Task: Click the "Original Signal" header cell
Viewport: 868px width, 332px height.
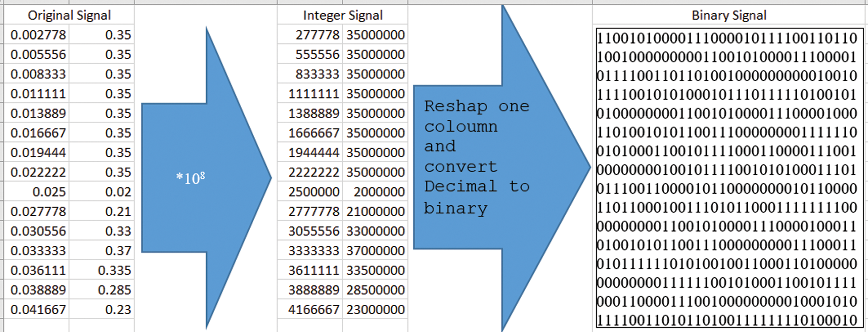Action: click(69, 15)
